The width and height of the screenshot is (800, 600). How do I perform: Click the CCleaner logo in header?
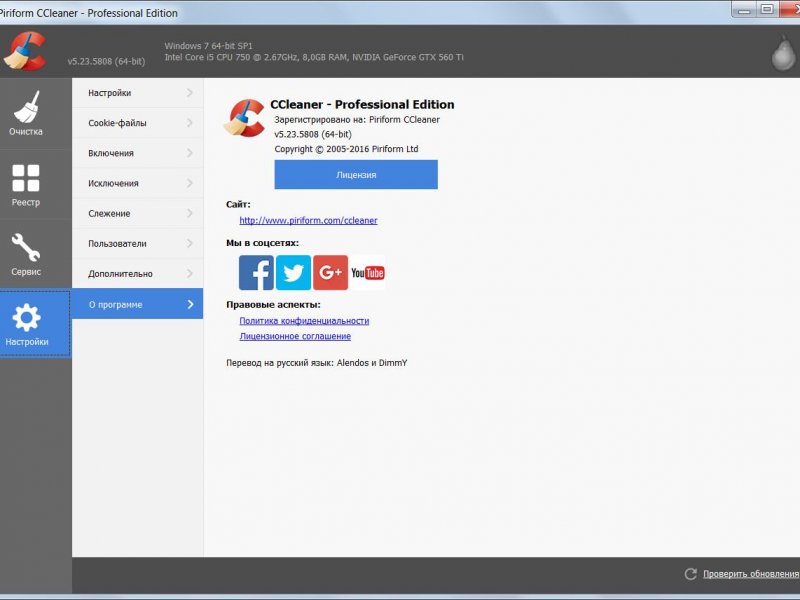[25, 51]
